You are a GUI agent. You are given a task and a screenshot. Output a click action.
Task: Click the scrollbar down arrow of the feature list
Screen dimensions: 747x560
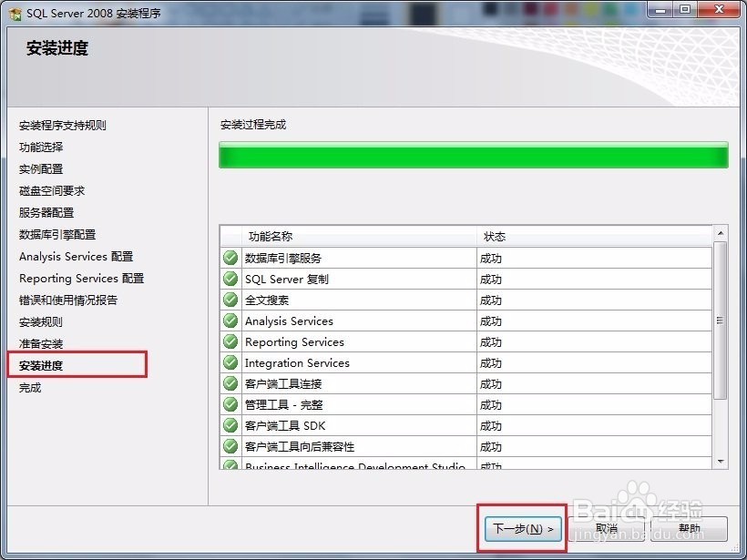coord(722,461)
